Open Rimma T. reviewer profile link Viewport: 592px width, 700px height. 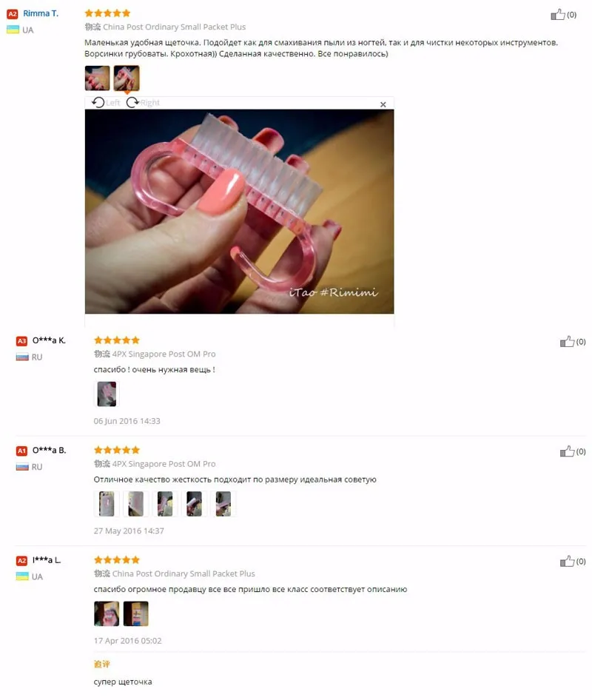(41, 13)
